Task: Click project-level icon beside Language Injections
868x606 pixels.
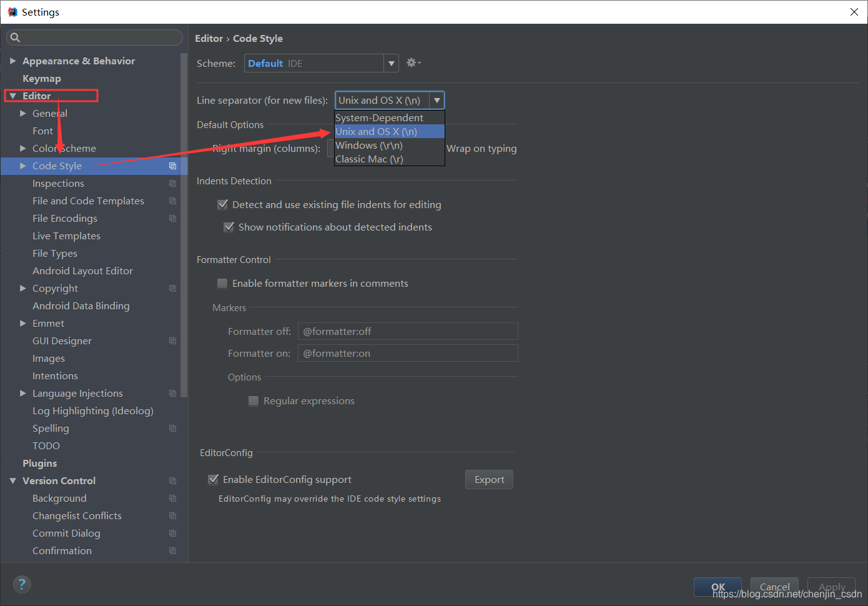Action: coord(173,393)
